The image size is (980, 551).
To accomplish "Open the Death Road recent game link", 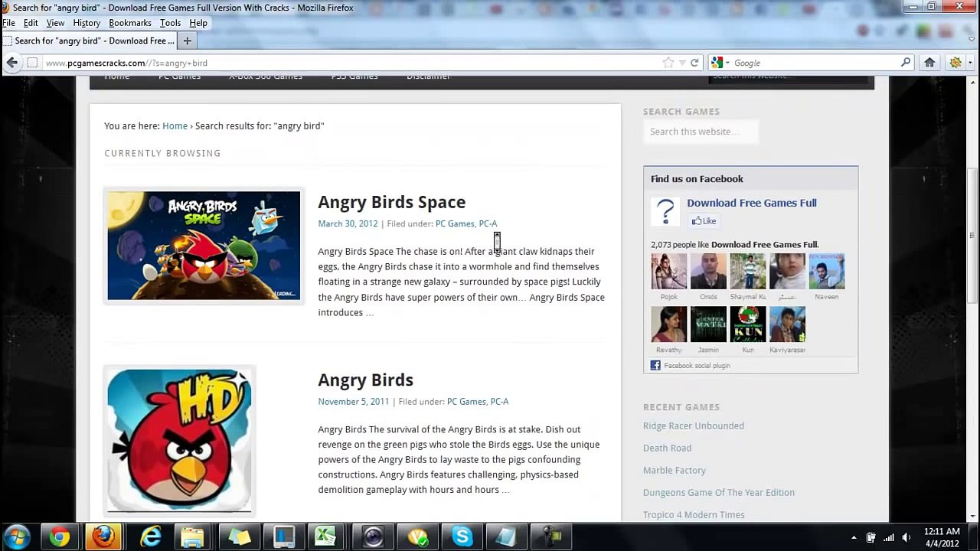I will coord(667,448).
